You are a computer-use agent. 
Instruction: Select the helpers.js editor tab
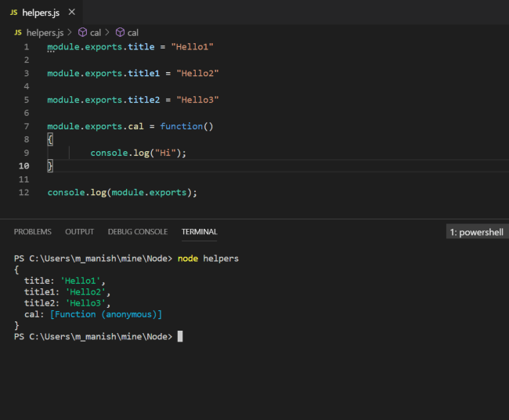42,13
